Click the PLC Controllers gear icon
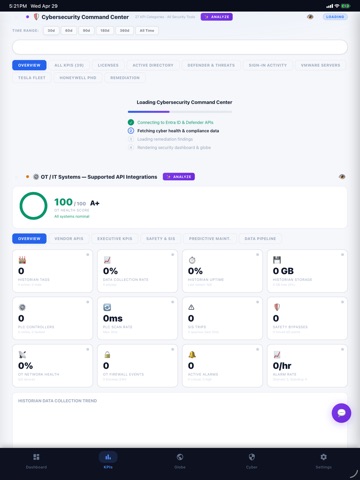Viewport: 360px width, 480px height. [22, 307]
